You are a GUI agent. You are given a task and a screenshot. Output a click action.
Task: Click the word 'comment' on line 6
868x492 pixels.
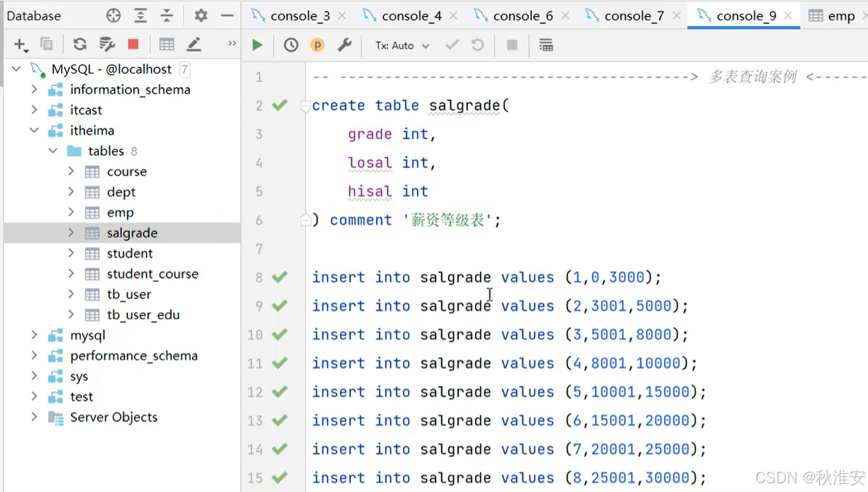361,220
